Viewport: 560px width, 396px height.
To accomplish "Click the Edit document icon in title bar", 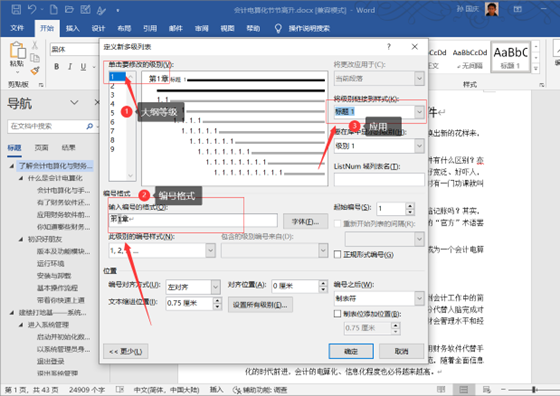I will 85,10.
